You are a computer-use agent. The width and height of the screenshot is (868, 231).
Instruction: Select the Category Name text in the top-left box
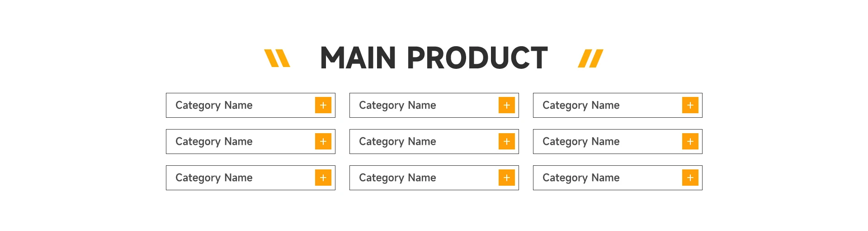click(214, 105)
